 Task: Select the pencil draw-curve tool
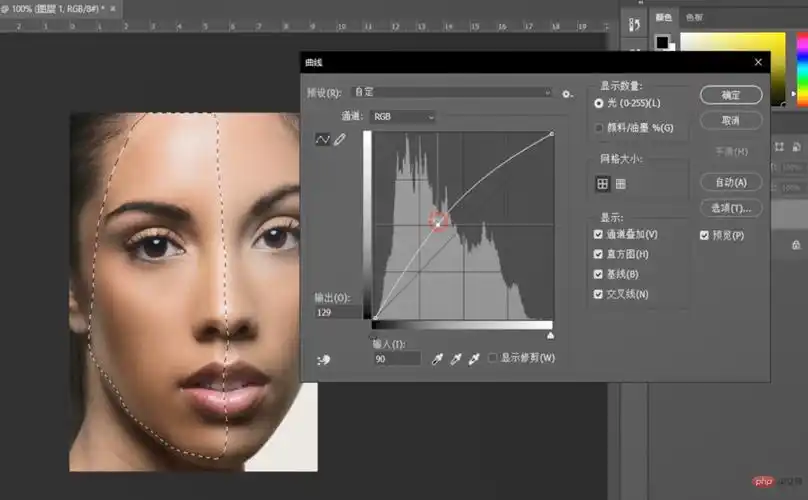[340, 140]
